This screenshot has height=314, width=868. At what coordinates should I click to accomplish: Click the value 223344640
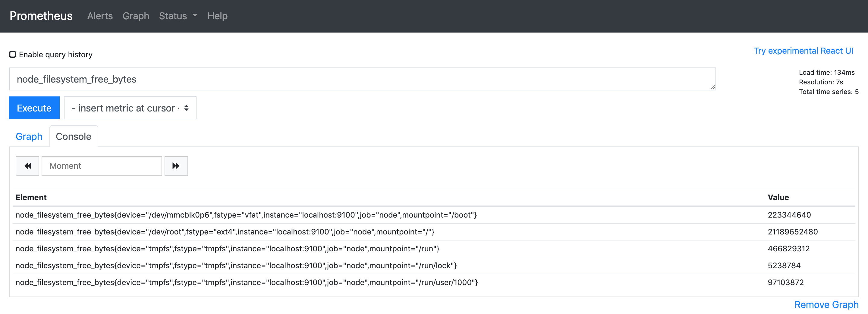click(789, 215)
